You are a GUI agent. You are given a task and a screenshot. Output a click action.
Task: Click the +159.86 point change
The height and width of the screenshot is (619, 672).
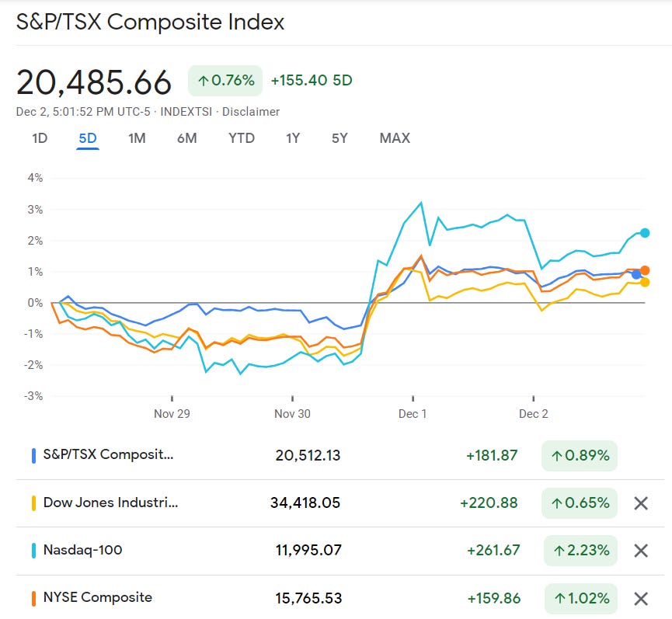click(494, 599)
